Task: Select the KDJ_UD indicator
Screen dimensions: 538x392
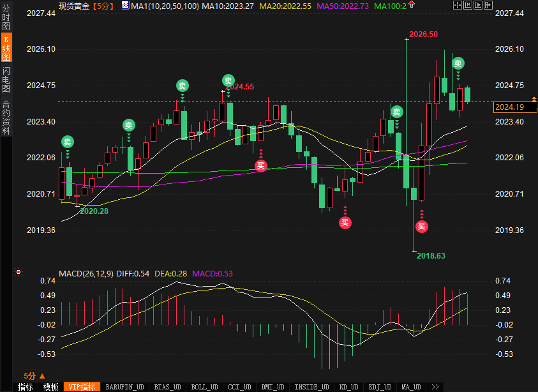Action: point(380,387)
